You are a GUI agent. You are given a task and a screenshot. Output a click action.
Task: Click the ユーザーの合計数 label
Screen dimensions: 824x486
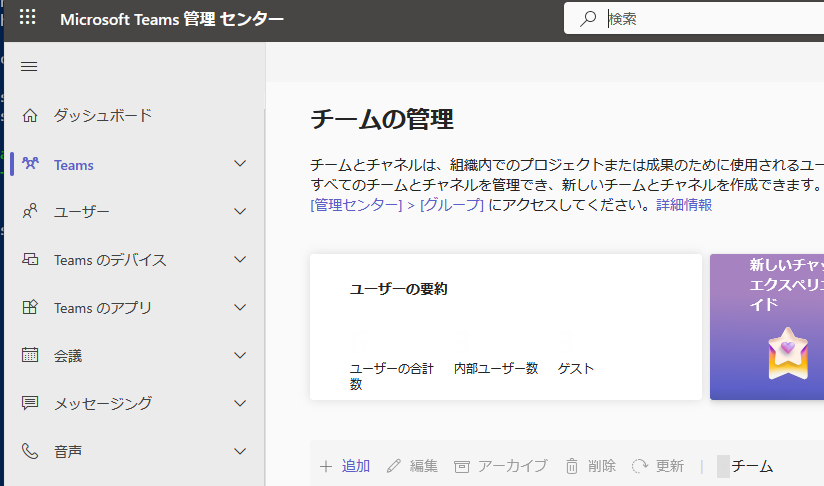392,376
